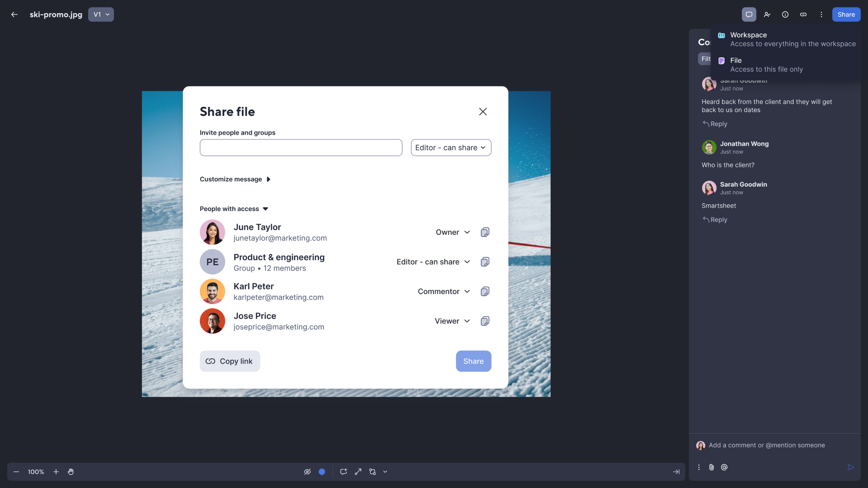
Task: Open June Taylor's Owner role dropdown
Action: (453, 232)
